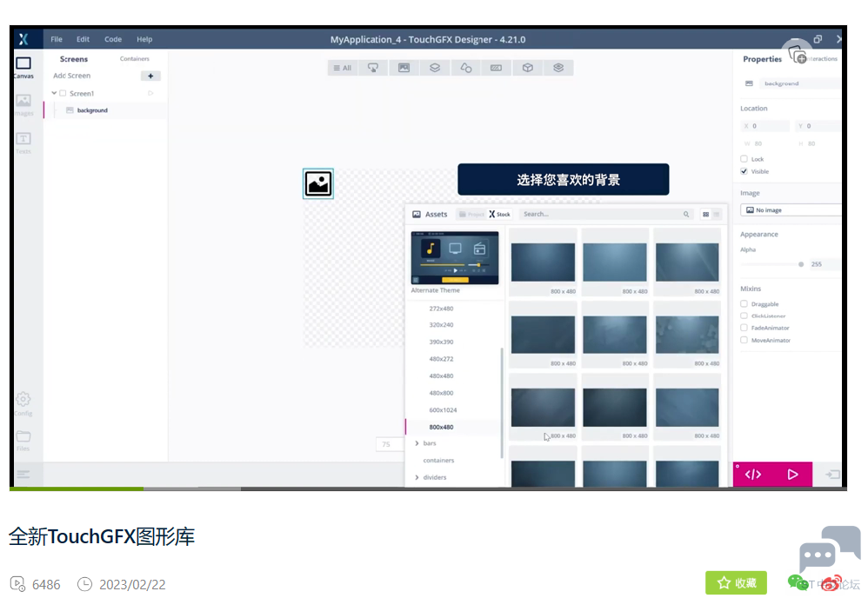Enable the MoveAnimator mixin
Screen dimensions: 868x598
click(744, 340)
